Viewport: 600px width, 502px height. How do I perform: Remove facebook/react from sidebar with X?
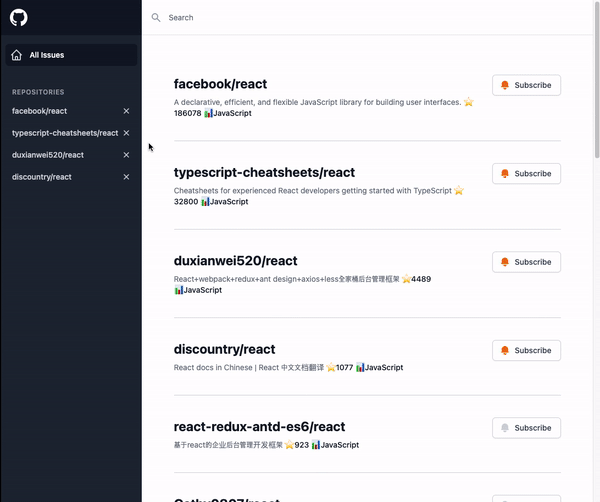click(x=126, y=111)
